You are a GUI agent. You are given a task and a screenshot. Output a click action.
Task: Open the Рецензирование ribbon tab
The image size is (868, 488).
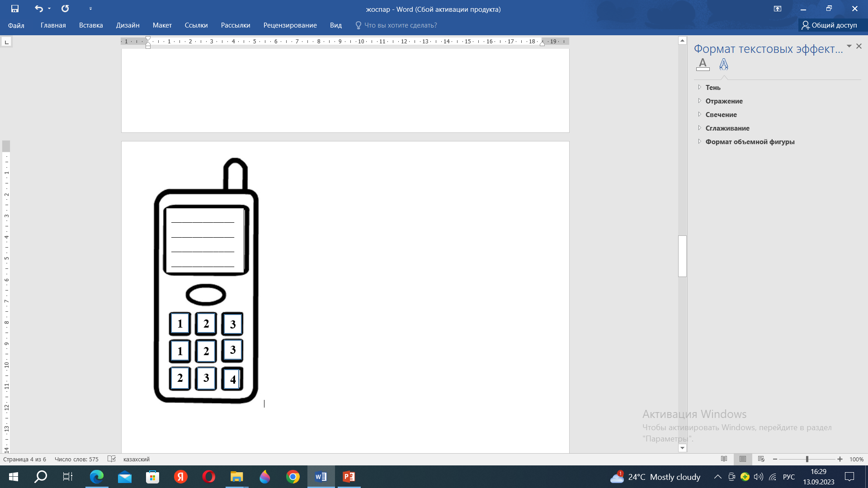pos(290,25)
